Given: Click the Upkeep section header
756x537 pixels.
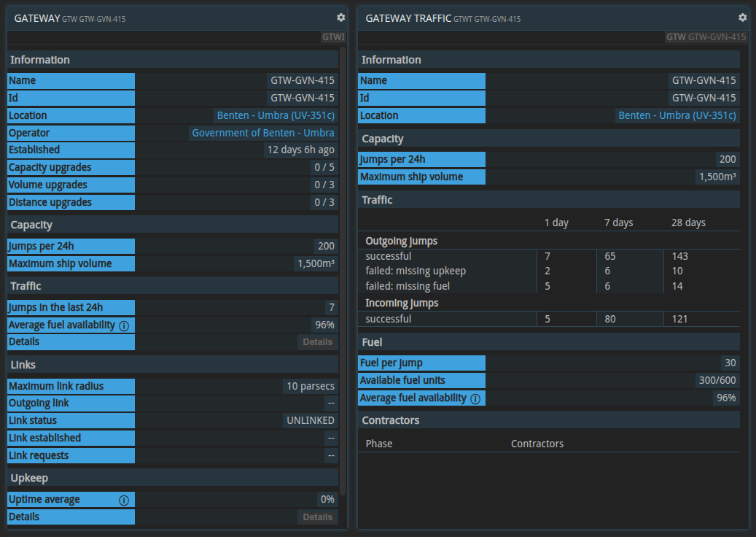Looking at the screenshot, I should [173, 478].
